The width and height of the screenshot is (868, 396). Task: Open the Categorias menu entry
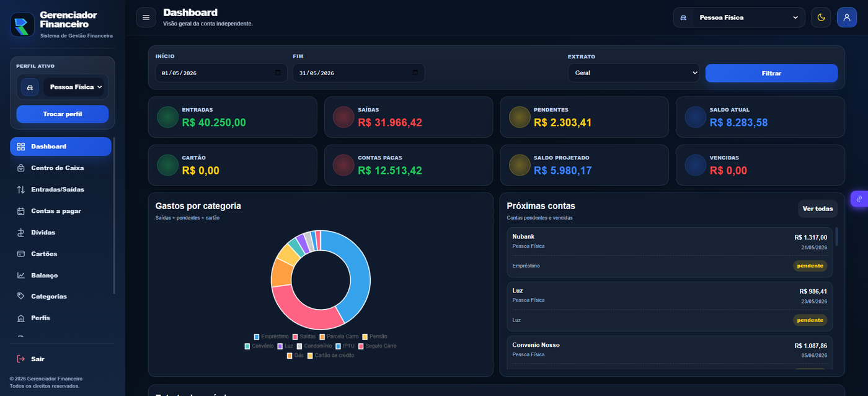[x=61, y=296]
